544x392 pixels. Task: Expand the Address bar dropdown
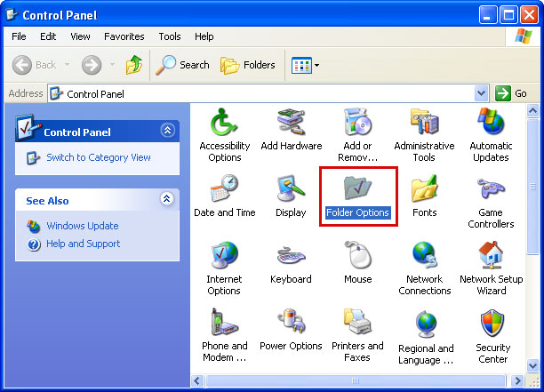481,93
